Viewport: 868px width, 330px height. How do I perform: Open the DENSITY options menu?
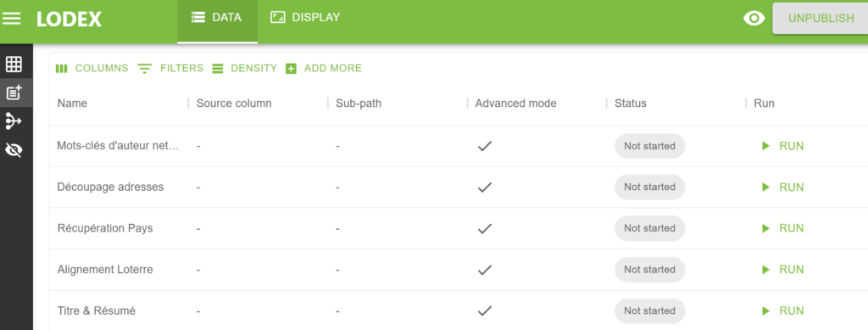244,68
